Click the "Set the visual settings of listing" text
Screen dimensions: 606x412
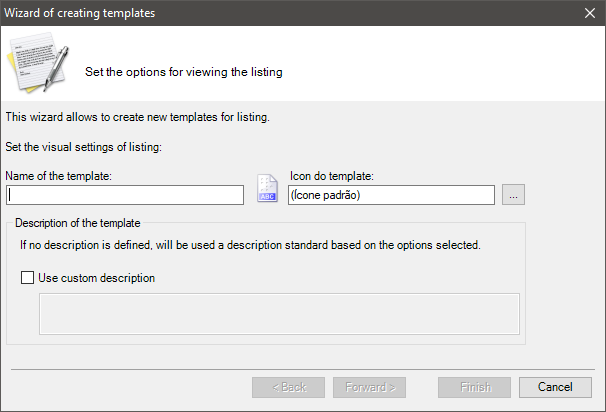pos(83,147)
